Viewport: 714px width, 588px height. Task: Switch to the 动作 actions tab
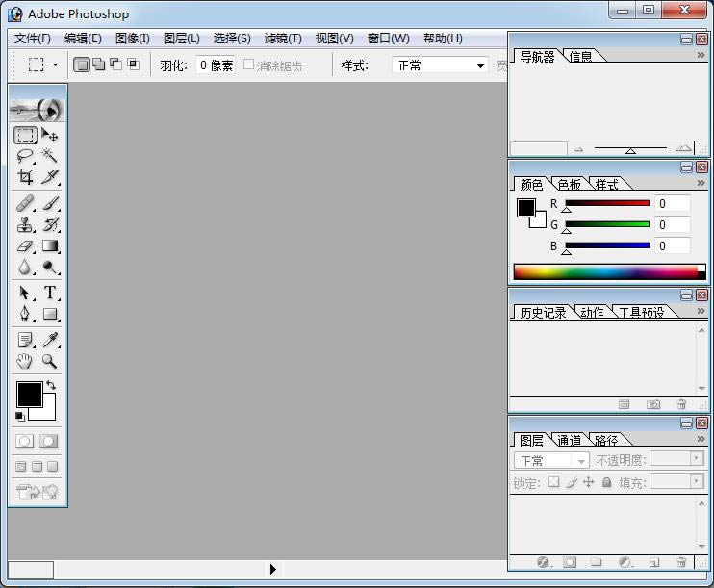pyautogui.click(x=592, y=313)
